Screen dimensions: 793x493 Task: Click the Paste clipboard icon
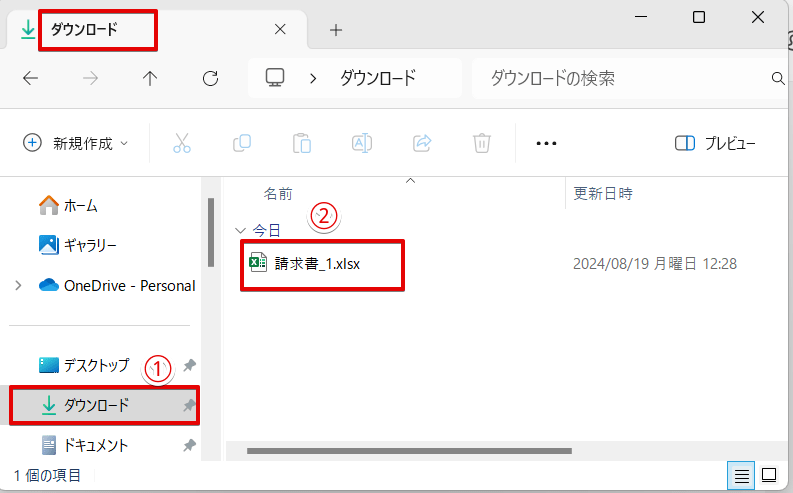tap(302, 143)
